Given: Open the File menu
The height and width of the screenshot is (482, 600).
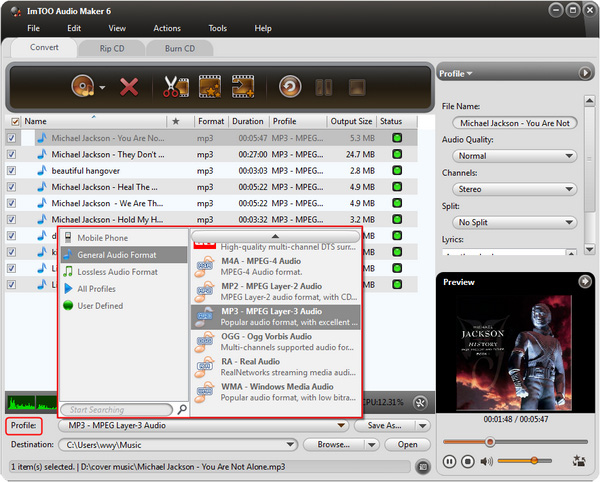Looking at the screenshot, I should 33,28.
